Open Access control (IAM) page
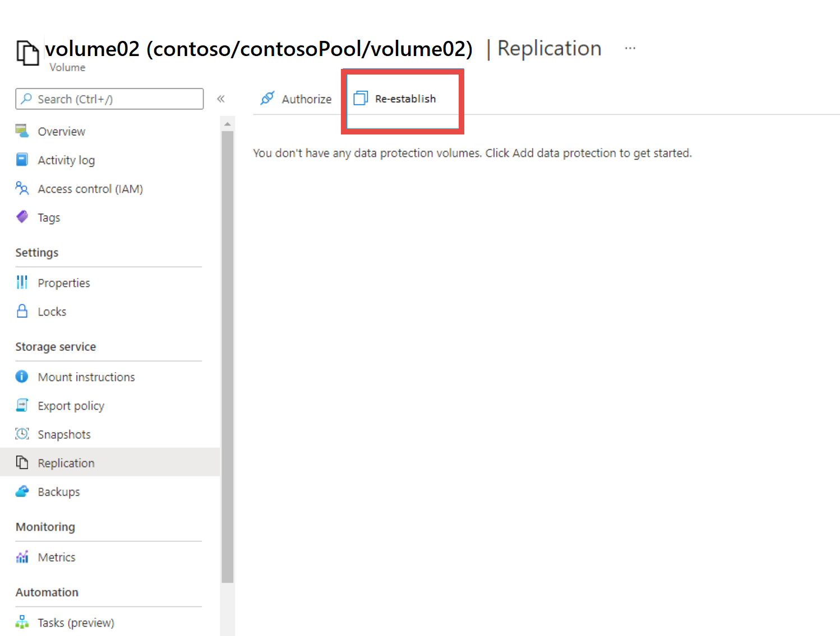Screen dimensions: 840x636 90,189
